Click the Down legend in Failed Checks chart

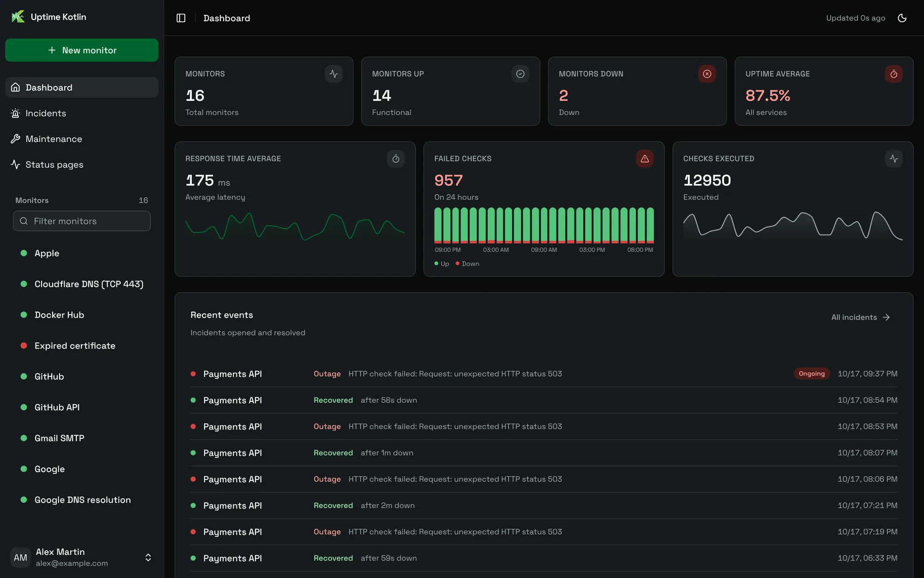(x=468, y=264)
